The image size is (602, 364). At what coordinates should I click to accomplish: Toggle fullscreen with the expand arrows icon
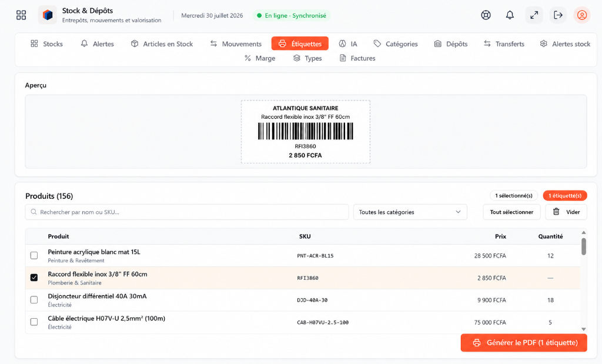click(534, 15)
